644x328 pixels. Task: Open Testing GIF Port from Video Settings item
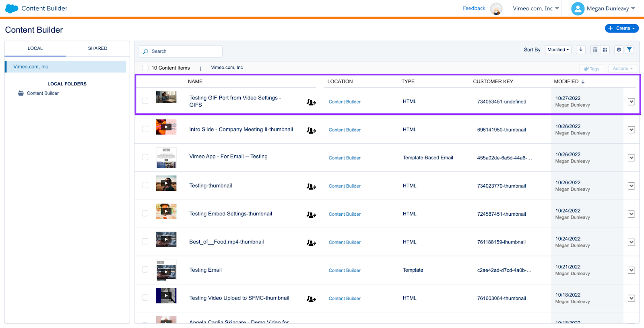pyautogui.click(x=235, y=101)
